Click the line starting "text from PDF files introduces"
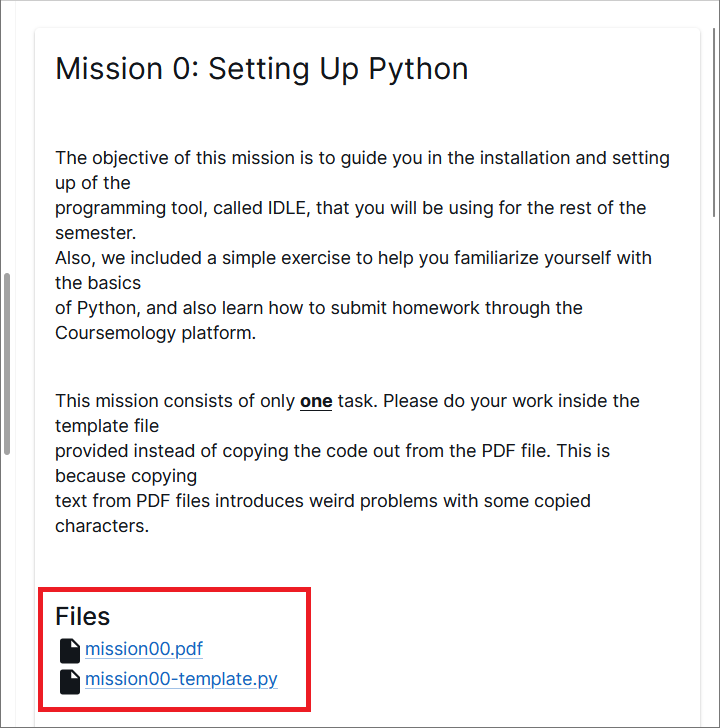This screenshot has width=720, height=728. (323, 501)
